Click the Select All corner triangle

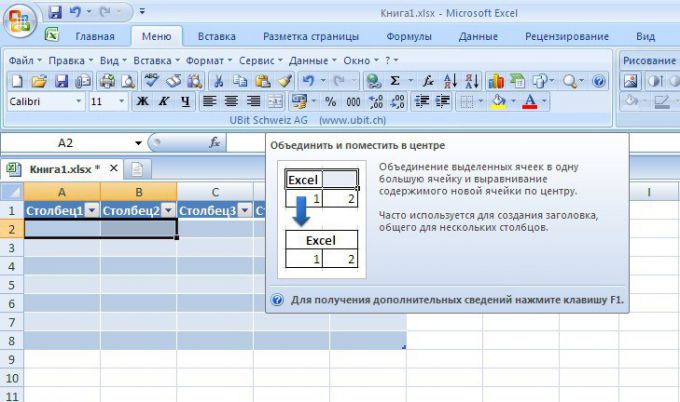[x=12, y=192]
